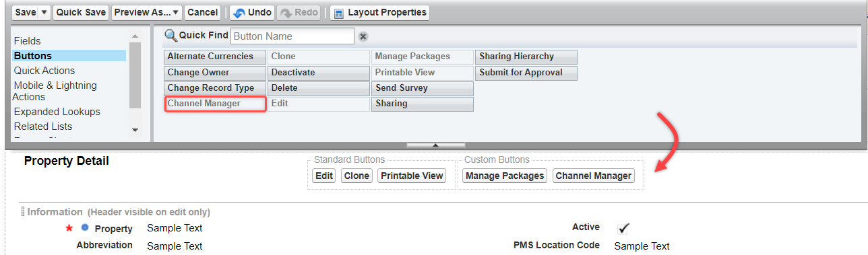Click the Quick Find magnifier icon

170,36
